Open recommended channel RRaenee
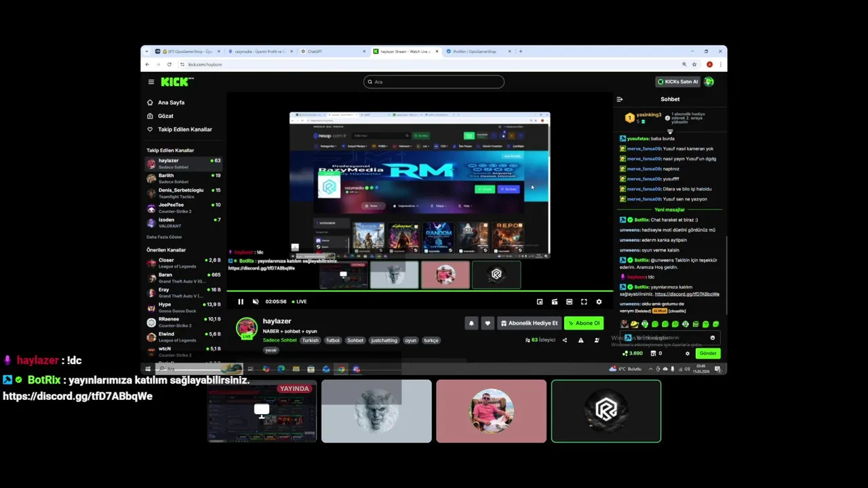Viewport: 868px width, 488px height. click(184, 322)
